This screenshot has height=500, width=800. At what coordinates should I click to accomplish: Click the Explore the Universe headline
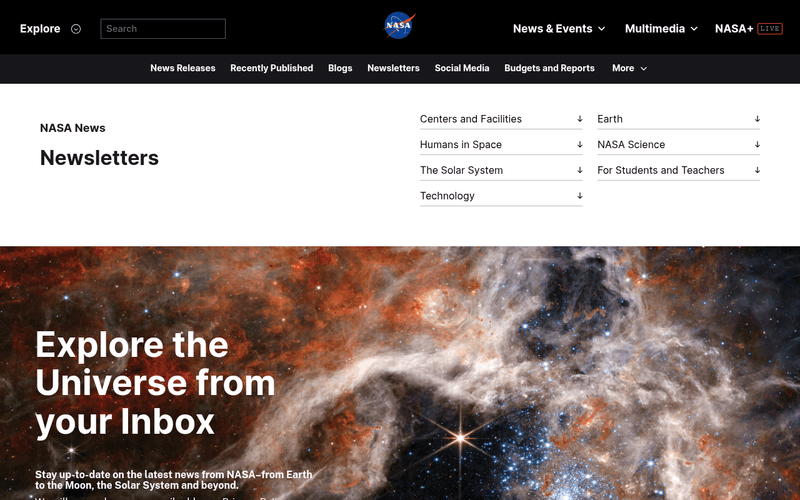(x=156, y=383)
